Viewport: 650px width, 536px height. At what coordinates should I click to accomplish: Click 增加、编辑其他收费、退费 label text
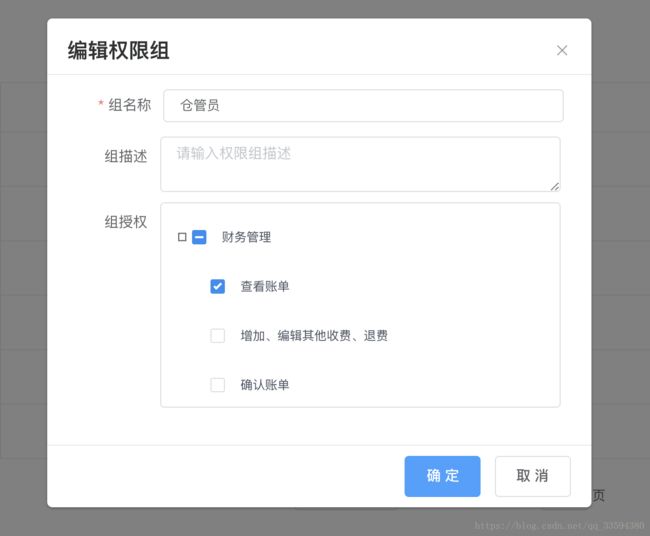(314, 335)
